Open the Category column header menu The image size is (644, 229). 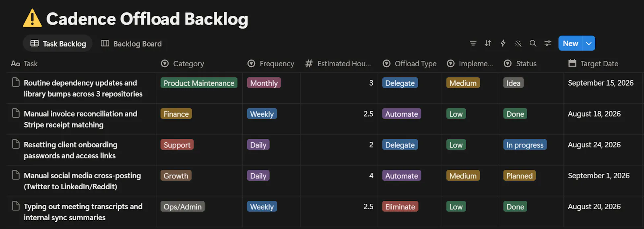click(x=182, y=63)
